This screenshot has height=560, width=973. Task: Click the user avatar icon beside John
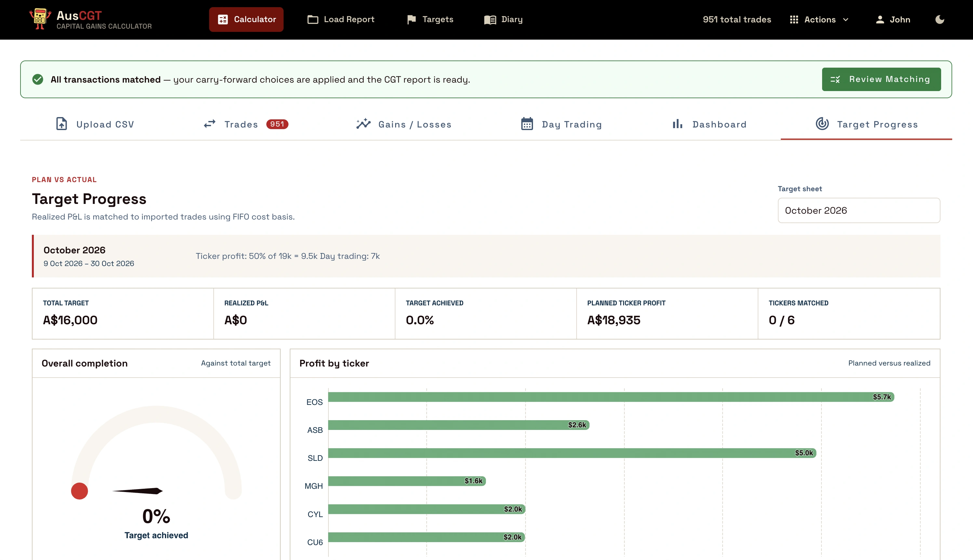pos(880,20)
